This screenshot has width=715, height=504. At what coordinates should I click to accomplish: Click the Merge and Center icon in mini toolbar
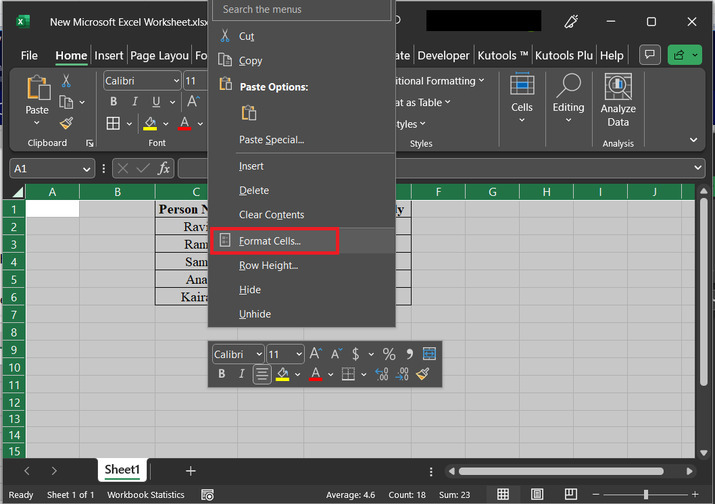click(430, 354)
